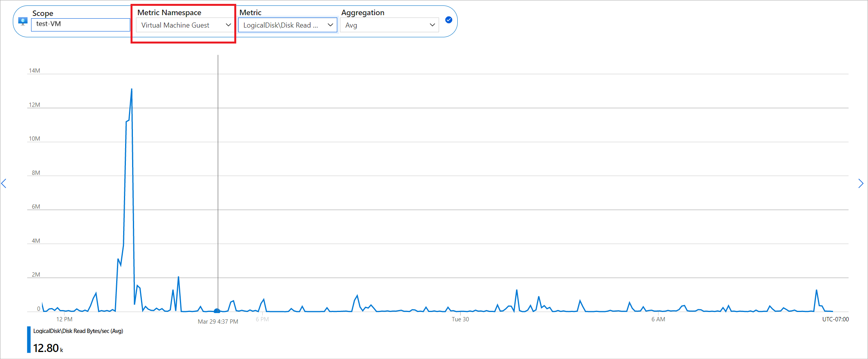Click the Metric Namespace chevron arrow

pyautogui.click(x=228, y=25)
